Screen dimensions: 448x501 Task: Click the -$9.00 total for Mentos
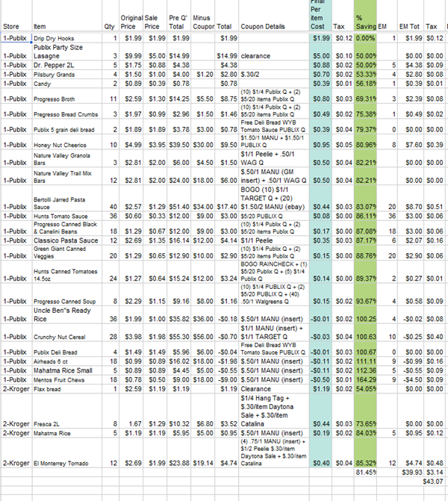coord(226,380)
